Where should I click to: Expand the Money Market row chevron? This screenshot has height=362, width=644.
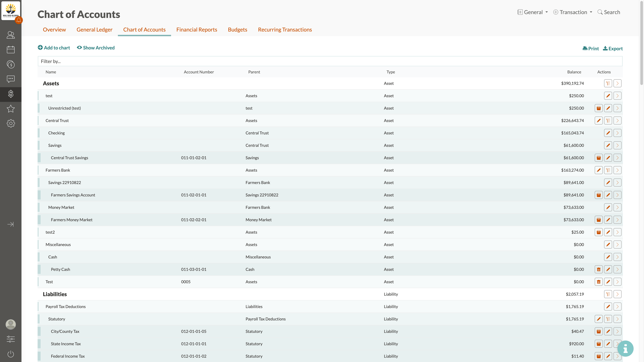617,207
